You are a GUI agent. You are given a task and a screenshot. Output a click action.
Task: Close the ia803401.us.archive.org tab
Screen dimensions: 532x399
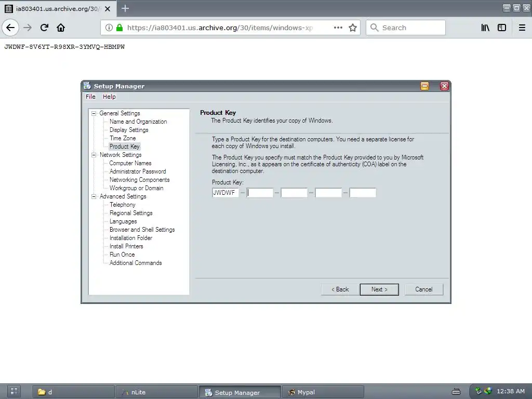(x=108, y=9)
